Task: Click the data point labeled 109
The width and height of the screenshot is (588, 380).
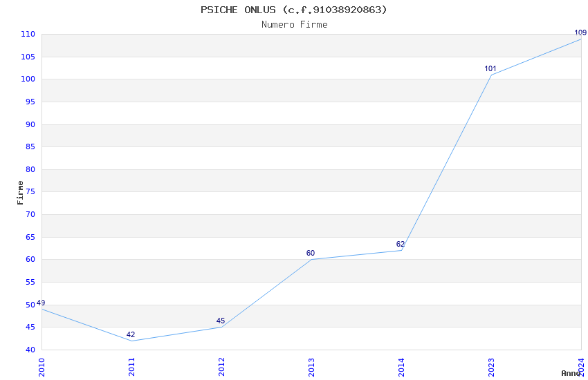Action: coord(580,39)
